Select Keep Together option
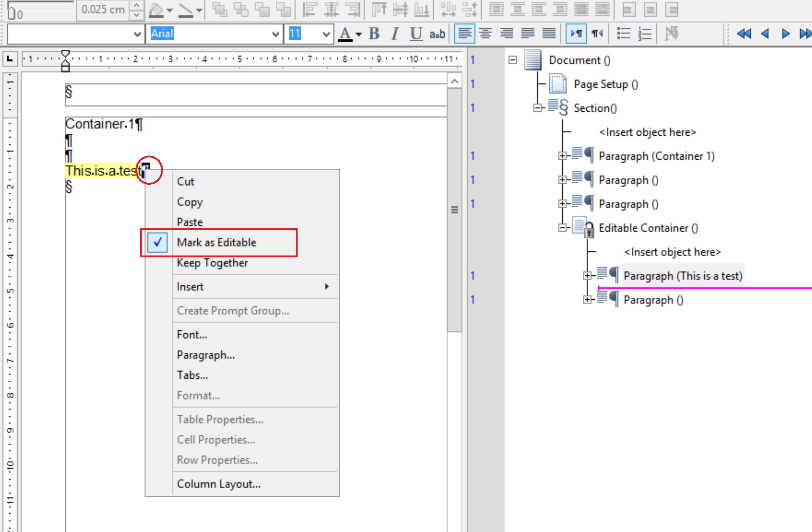 pos(212,262)
